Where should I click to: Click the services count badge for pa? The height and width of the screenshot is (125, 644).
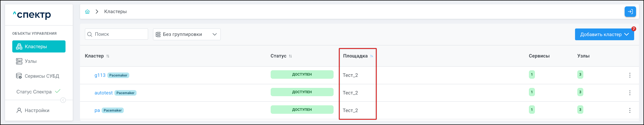[531, 109]
